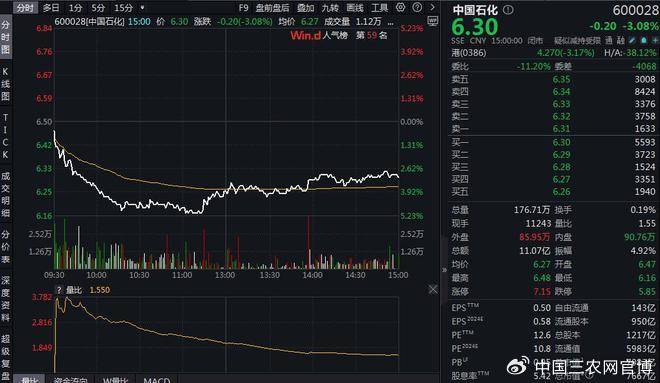This screenshot has width=660, height=383.
Task: Select the 分时 period tab
Action: [25, 8]
